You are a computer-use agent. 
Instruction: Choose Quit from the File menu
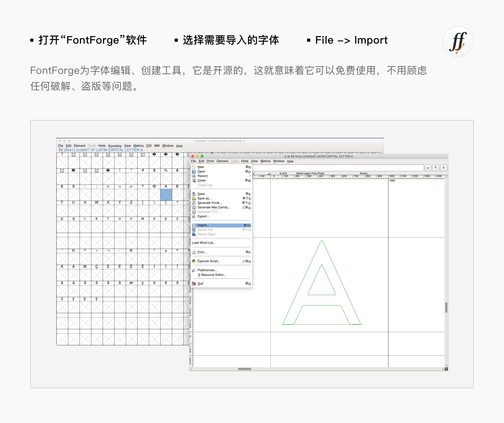pyautogui.click(x=221, y=283)
